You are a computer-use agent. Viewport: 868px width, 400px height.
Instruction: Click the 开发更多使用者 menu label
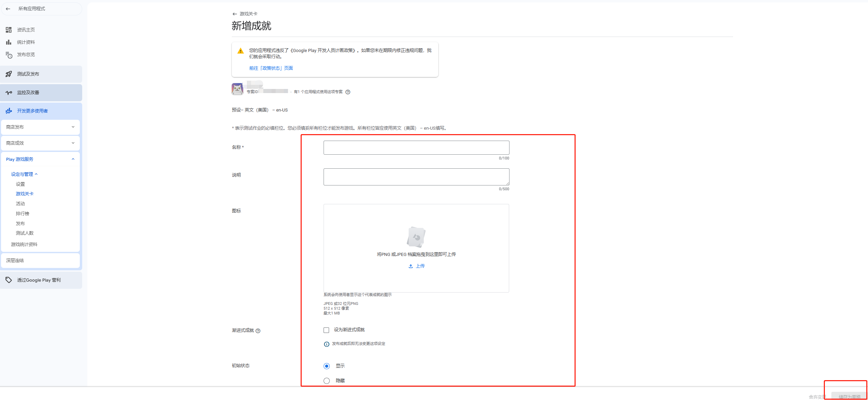point(33,111)
